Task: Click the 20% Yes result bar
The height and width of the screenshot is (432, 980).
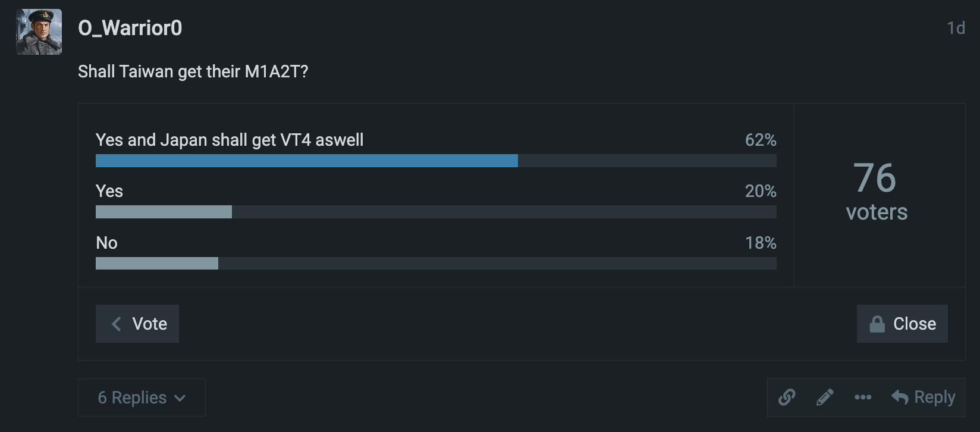Action: [x=164, y=212]
